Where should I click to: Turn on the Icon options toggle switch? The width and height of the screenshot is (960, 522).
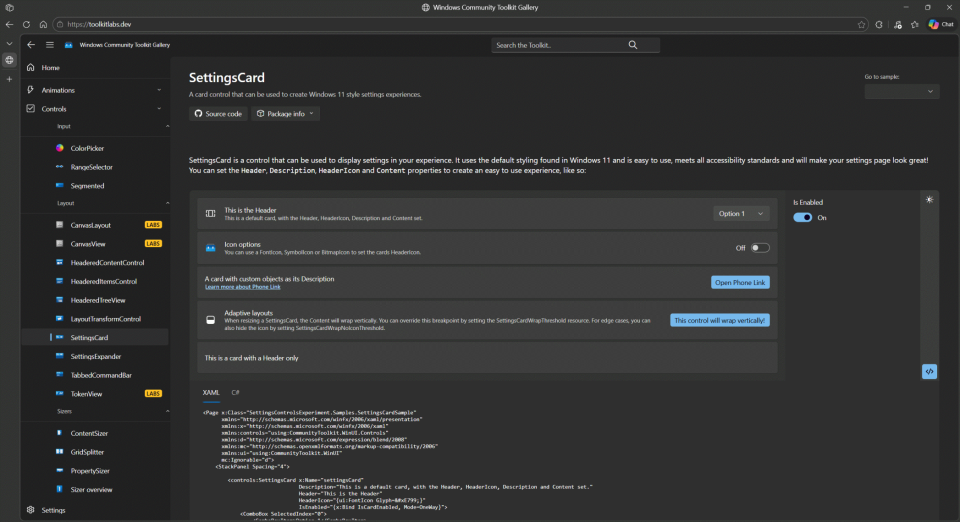point(760,248)
